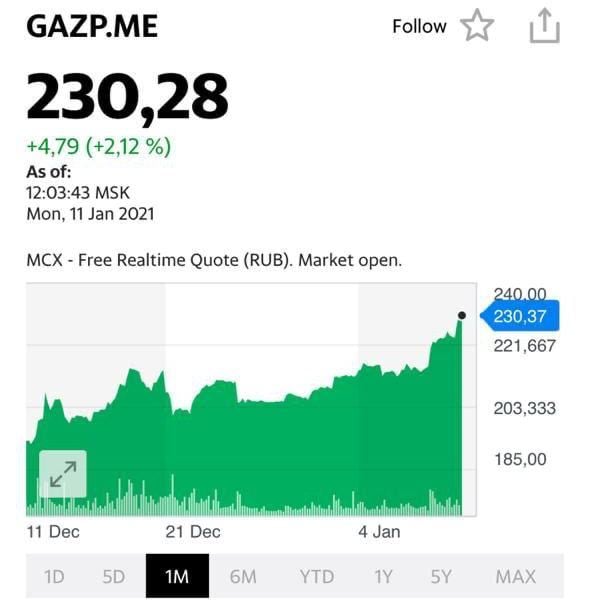Image resolution: width=589 pixels, height=601 pixels.
Task: Click the GAZP.ME ticker title
Action: (x=92, y=26)
